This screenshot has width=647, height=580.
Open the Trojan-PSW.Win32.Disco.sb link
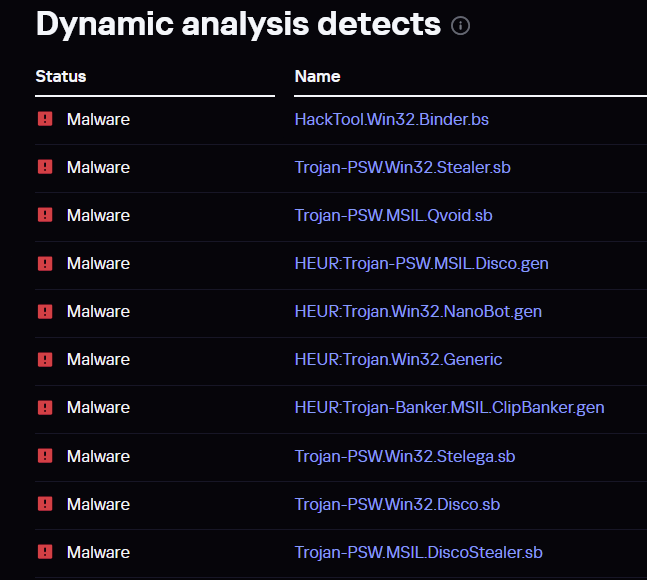[397, 504]
